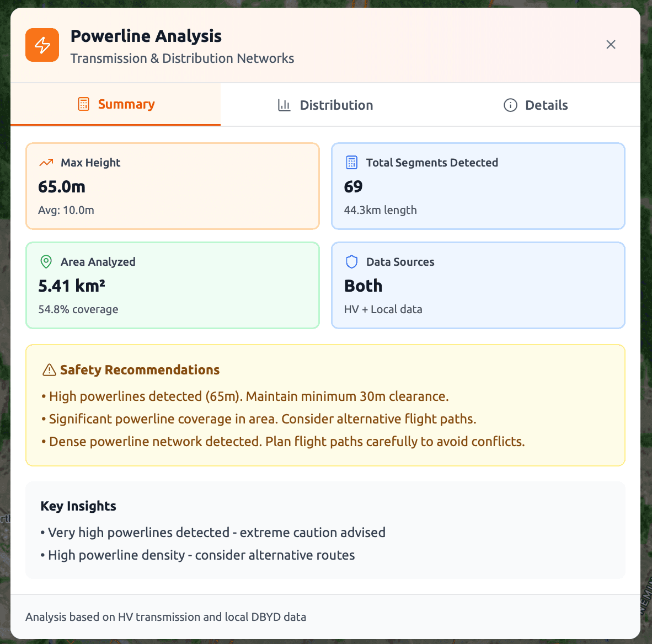Click the calculator icon on Summary tab

83,104
